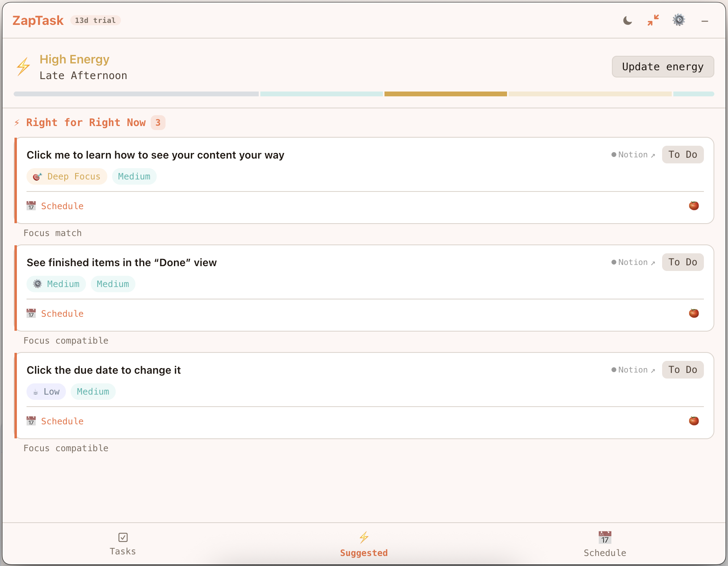
Task: Open the Schedule tab in bottom navigation
Action: click(605, 544)
